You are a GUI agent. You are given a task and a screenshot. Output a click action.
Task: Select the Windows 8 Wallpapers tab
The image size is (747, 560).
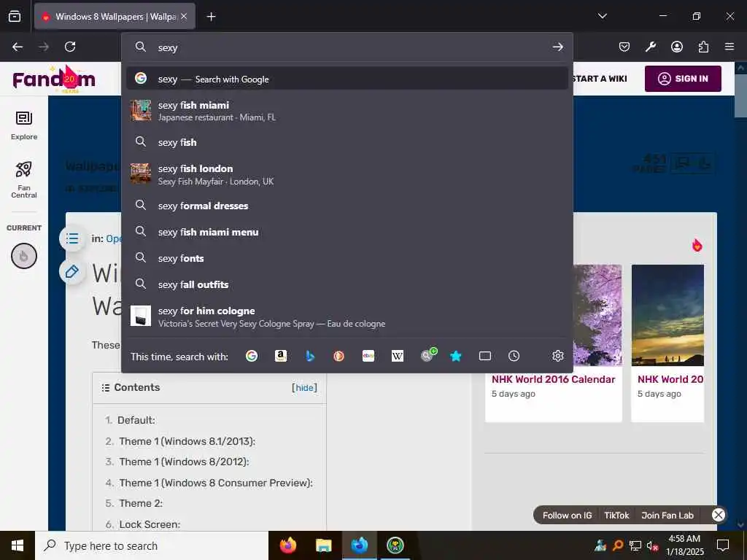(115, 17)
